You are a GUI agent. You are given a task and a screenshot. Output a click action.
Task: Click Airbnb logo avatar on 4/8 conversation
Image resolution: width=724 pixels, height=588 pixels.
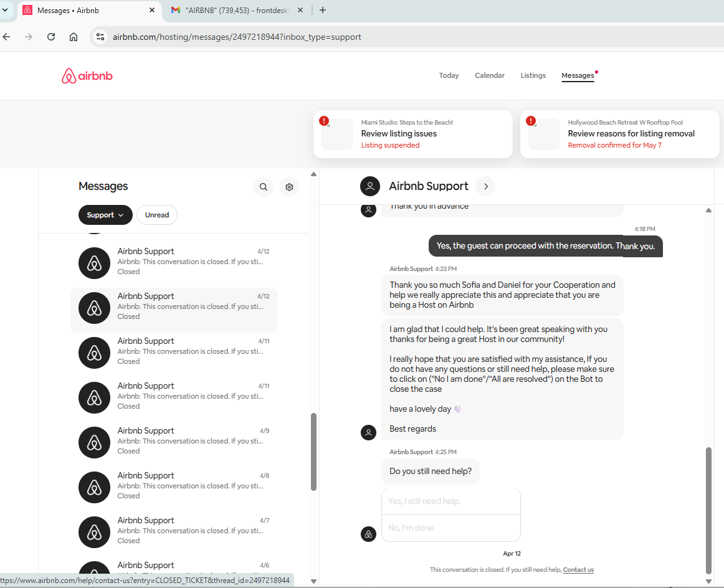click(x=94, y=487)
